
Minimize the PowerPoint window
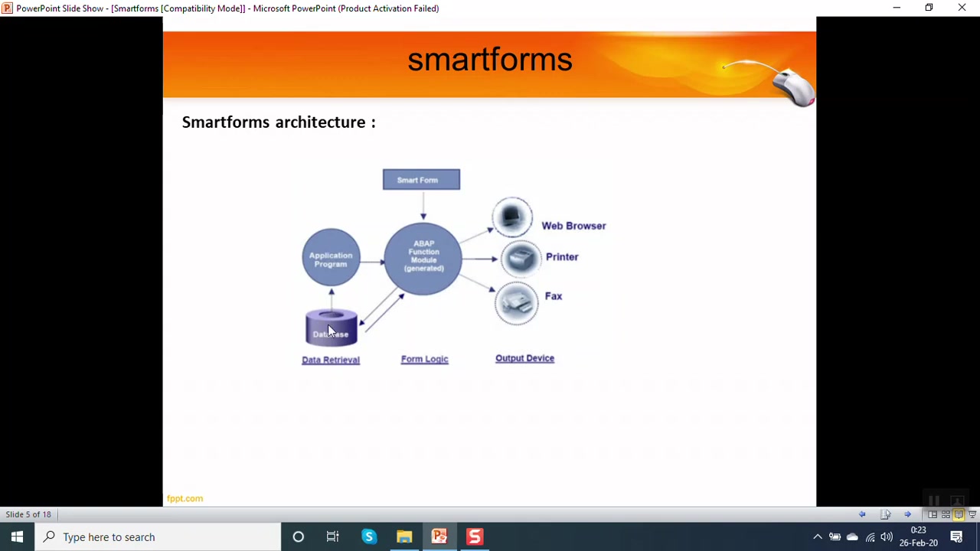tap(897, 8)
